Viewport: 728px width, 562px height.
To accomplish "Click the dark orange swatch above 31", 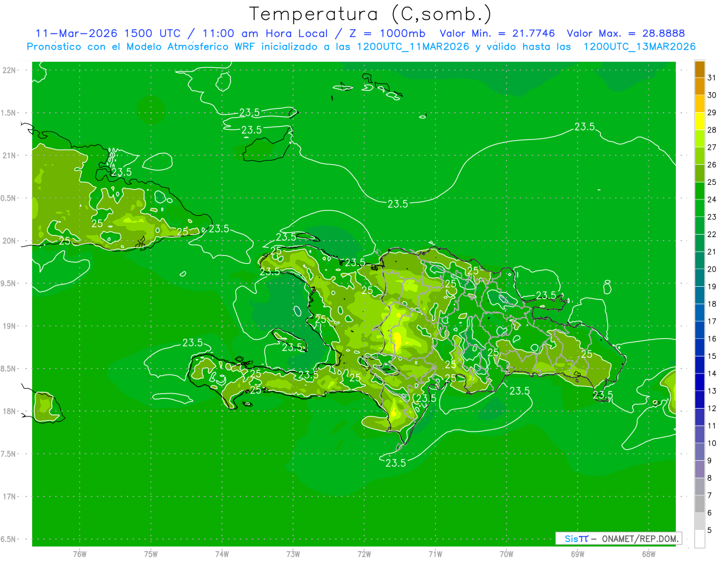I will click(x=699, y=69).
